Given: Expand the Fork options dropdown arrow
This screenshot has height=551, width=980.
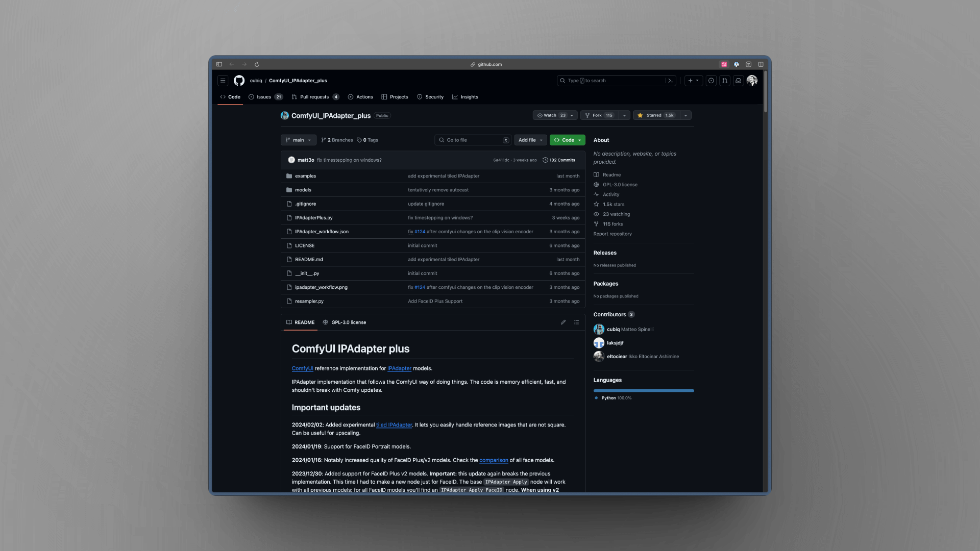Looking at the screenshot, I should [624, 115].
